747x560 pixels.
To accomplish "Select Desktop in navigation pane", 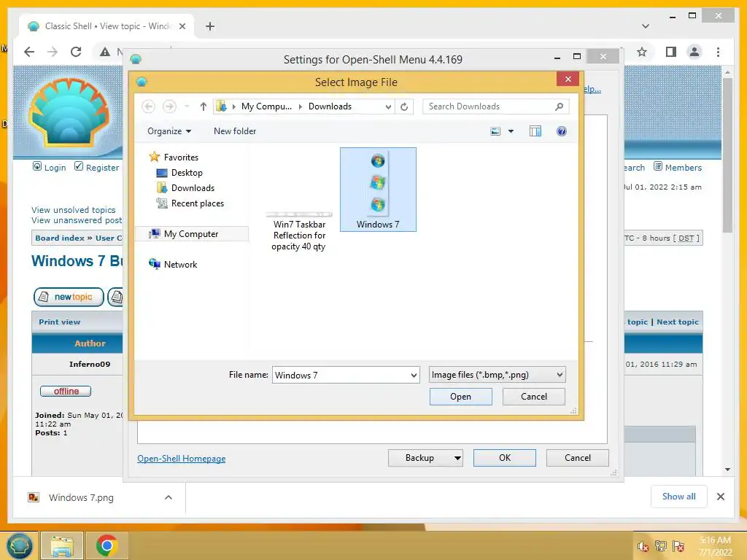I will tap(179, 172).
